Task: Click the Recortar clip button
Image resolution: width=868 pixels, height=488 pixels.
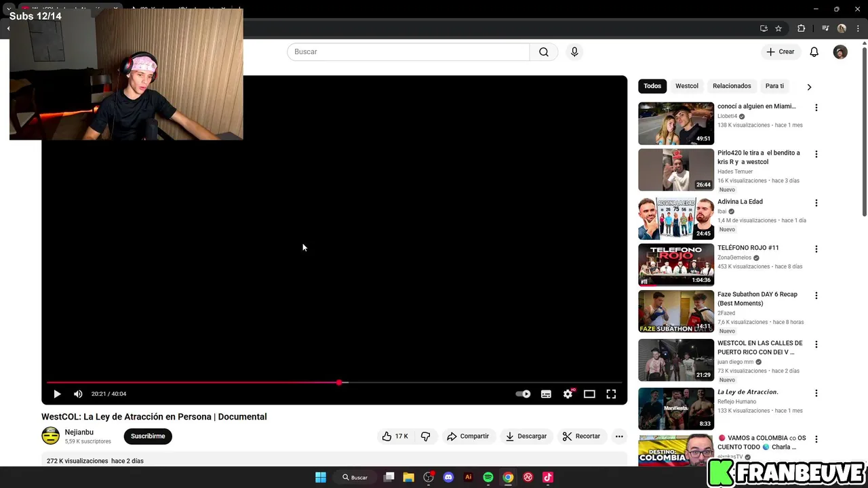Action: 582,436
